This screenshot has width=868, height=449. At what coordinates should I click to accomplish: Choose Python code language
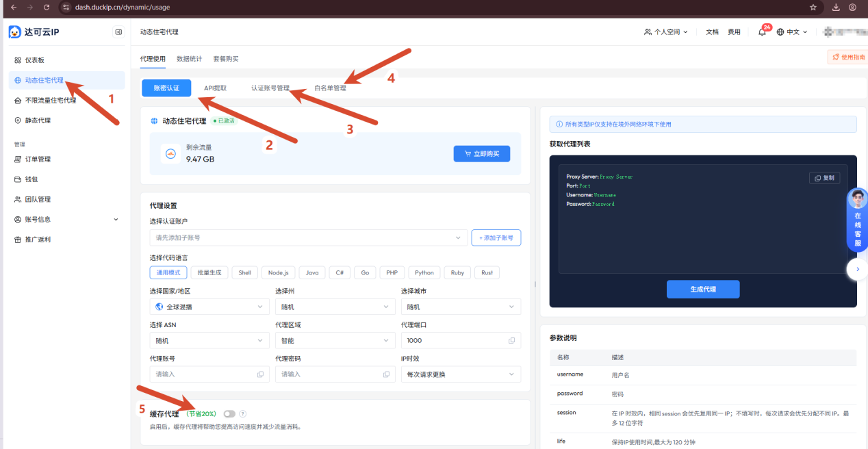pyautogui.click(x=424, y=272)
